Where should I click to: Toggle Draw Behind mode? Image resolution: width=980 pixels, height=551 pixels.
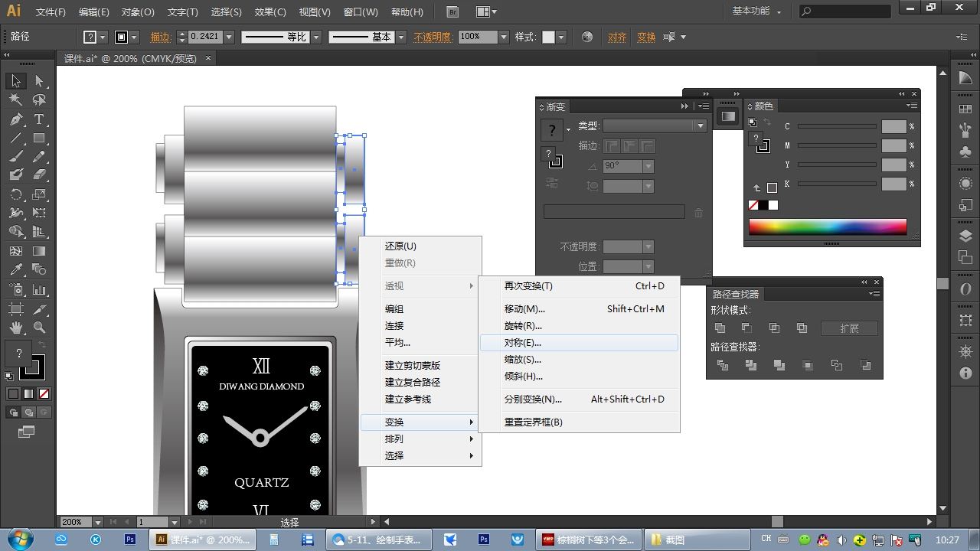(x=28, y=412)
